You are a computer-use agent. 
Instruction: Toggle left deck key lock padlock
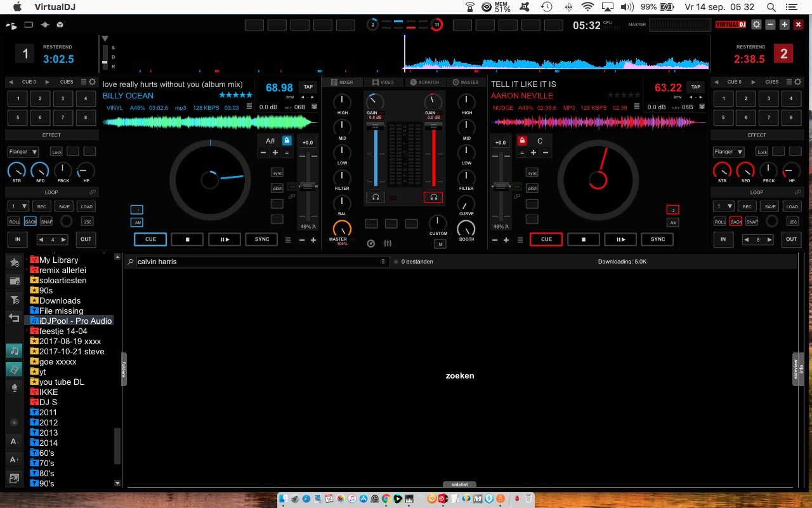click(x=287, y=141)
